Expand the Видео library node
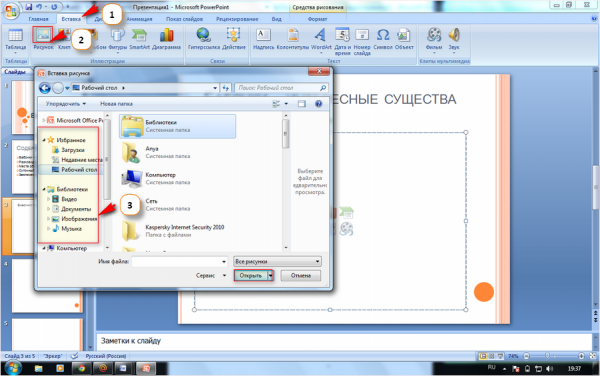600x376 pixels. (49, 199)
